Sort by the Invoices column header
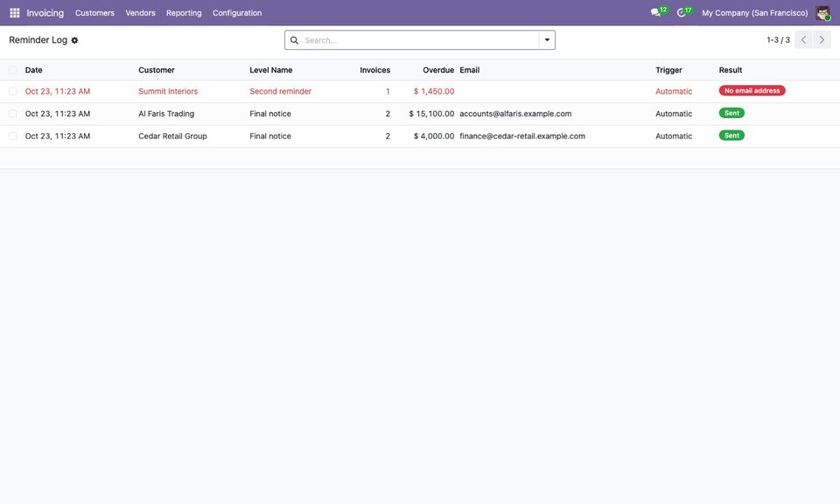This screenshot has height=504, width=840. click(375, 70)
